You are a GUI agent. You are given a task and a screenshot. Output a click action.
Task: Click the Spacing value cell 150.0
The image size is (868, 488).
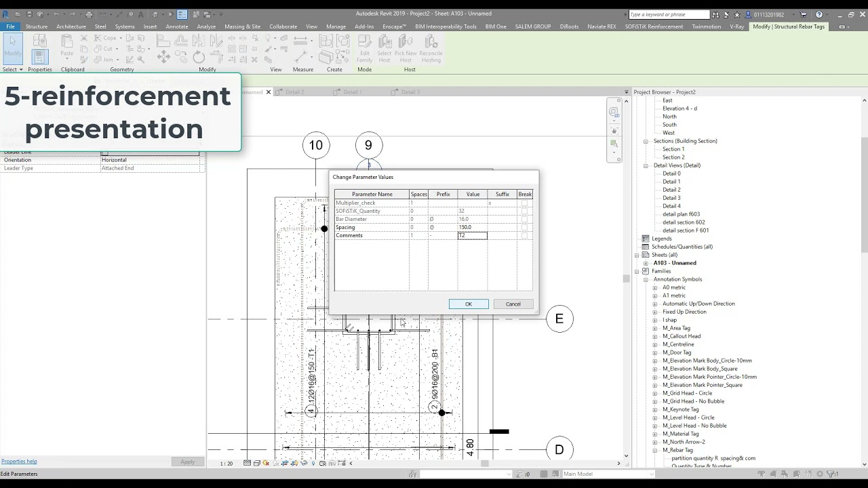[x=473, y=227]
